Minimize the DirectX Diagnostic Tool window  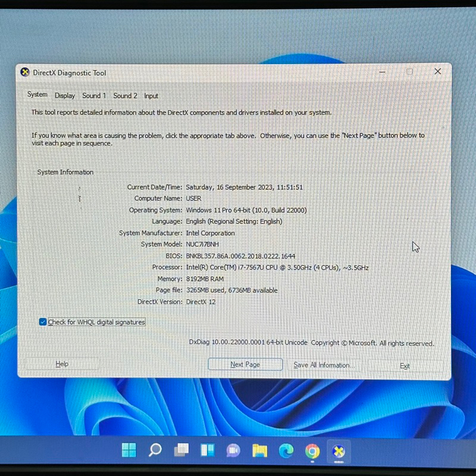click(x=382, y=72)
